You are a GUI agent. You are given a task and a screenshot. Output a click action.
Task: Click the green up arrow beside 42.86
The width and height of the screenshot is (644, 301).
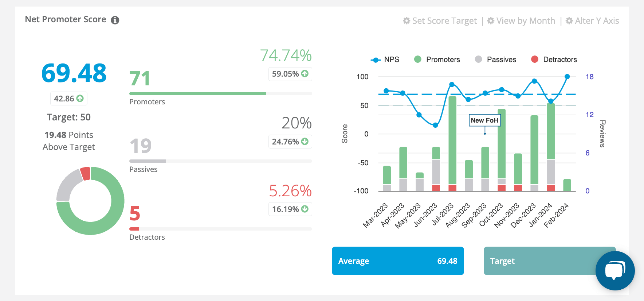coord(80,99)
